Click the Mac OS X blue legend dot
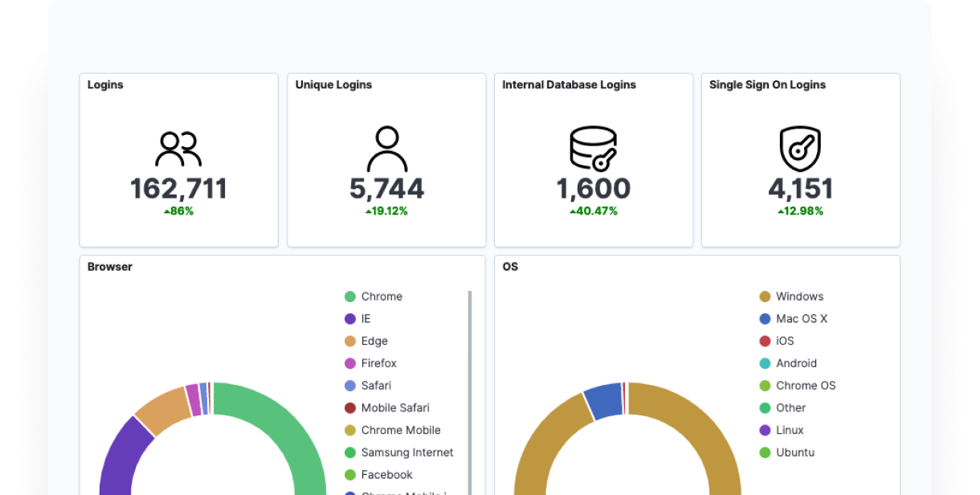The image size is (980, 495). click(765, 319)
